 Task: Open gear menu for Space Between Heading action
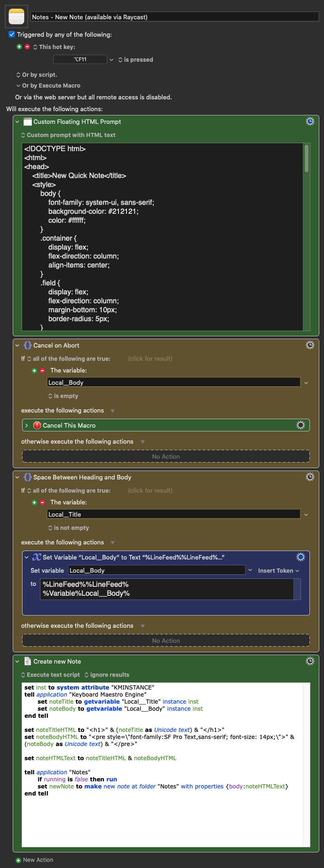click(310, 477)
